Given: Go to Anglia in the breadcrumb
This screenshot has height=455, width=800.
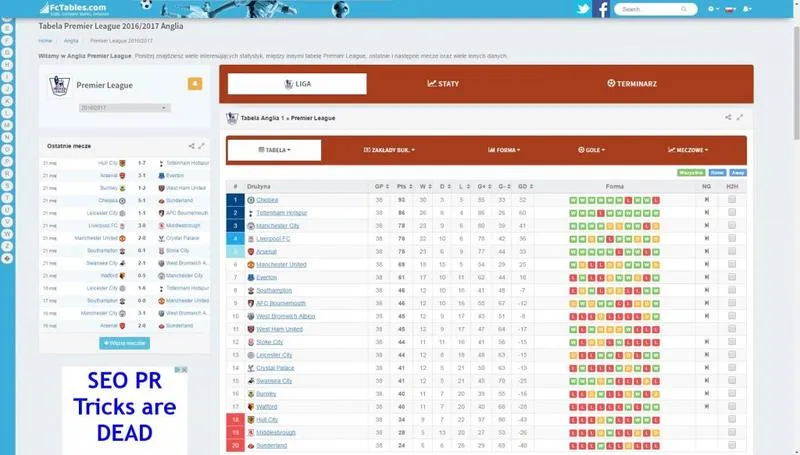Looking at the screenshot, I should (x=71, y=41).
